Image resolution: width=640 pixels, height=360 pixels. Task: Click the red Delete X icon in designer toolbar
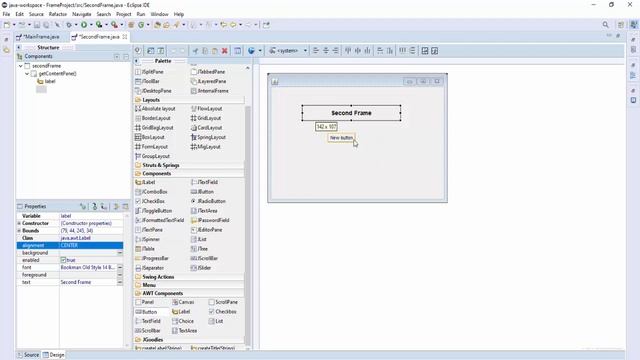[224, 51]
